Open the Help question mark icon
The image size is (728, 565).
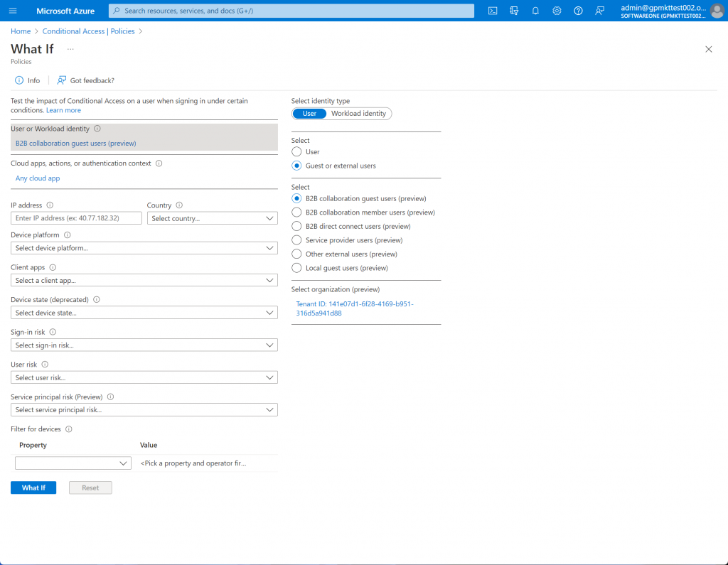pos(578,11)
